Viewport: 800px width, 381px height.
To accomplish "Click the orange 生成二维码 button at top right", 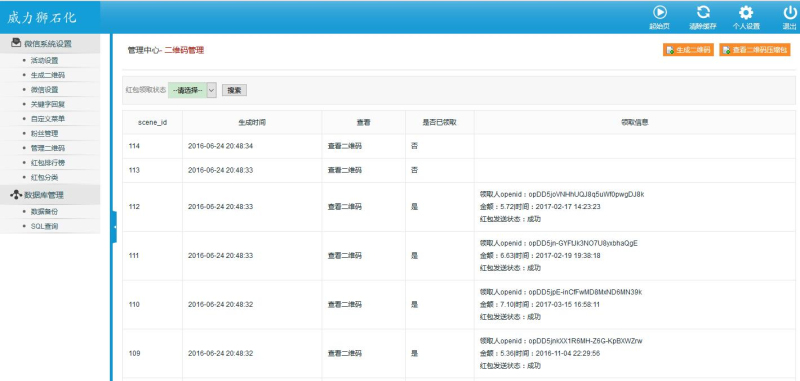I will tap(688, 50).
